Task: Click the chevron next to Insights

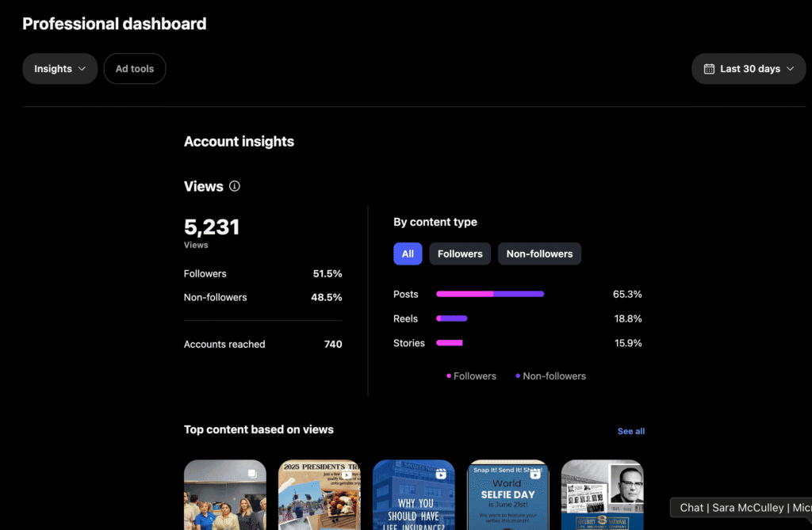Action: pyautogui.click(x=81, y=69)
